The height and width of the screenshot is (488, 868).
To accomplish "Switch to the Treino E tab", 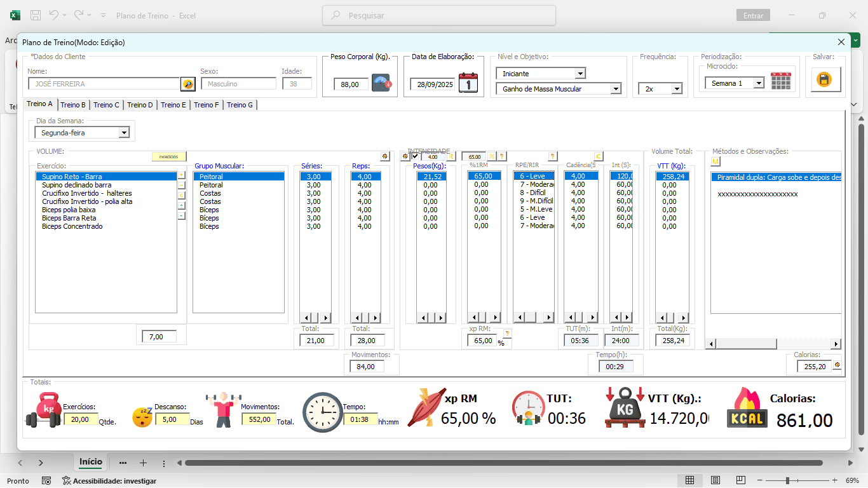I will [x=173, y=105].
